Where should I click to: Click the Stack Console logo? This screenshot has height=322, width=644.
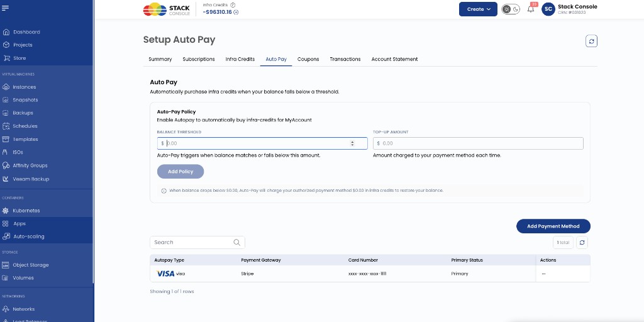[x=166, y=9]
